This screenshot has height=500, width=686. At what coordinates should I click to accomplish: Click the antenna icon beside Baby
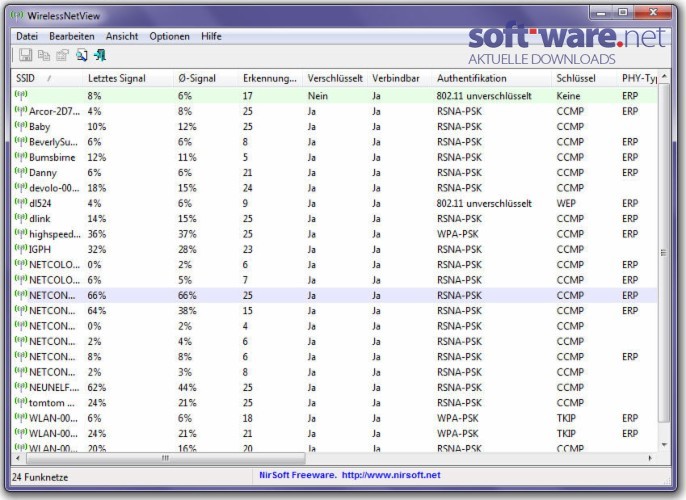tap(21, 126)
